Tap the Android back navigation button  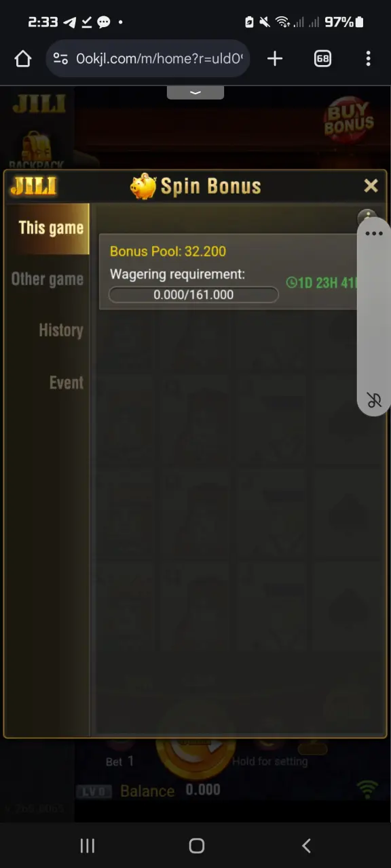(306, 846)
